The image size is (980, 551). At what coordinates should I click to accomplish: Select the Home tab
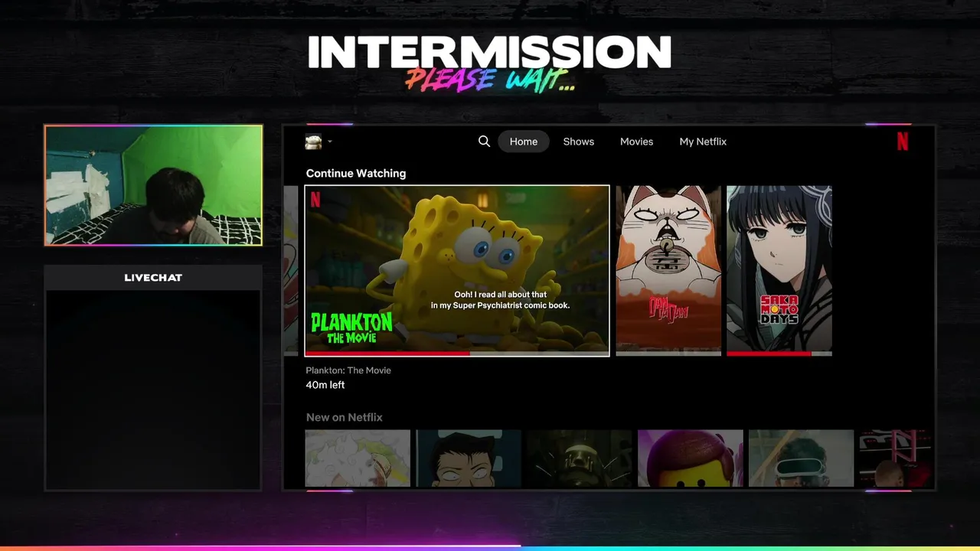tap(524, 142)
